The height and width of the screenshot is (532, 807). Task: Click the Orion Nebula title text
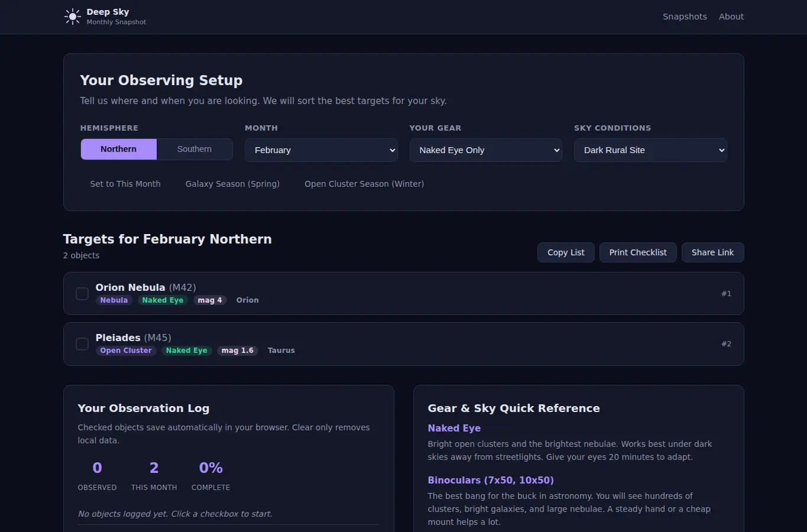click(x=130, y=287)
